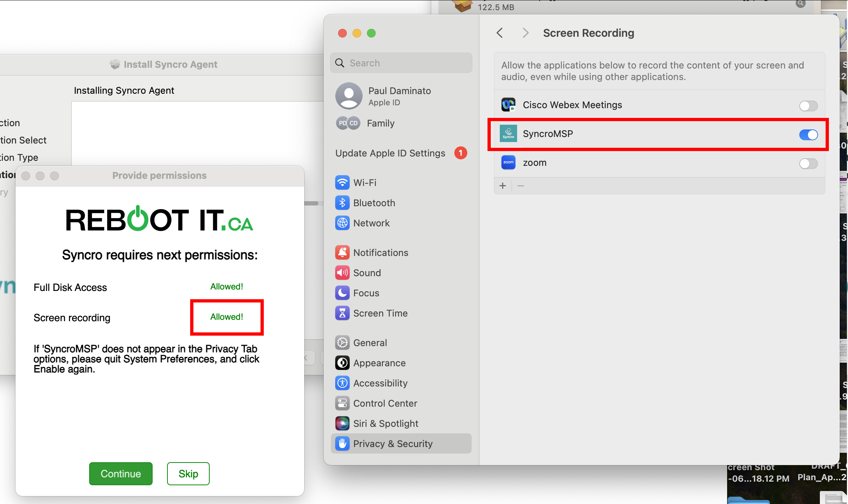Open the Bluetooth settings pane
Image resolution: width=848 pixels, height=504 pixels.
[x=374, y=203]
